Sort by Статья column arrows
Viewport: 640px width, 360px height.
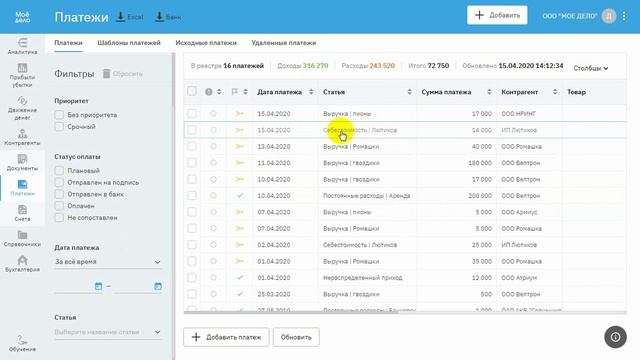409,92
